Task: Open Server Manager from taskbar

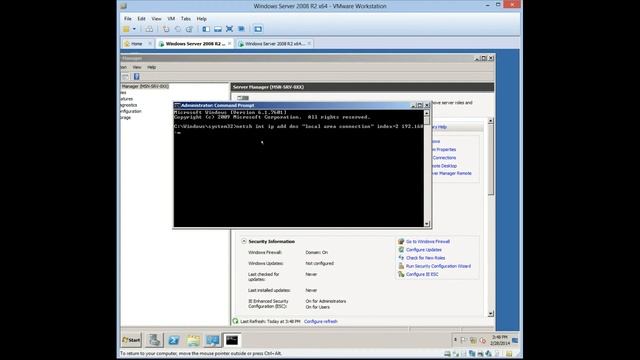Action: pos(154,340)
